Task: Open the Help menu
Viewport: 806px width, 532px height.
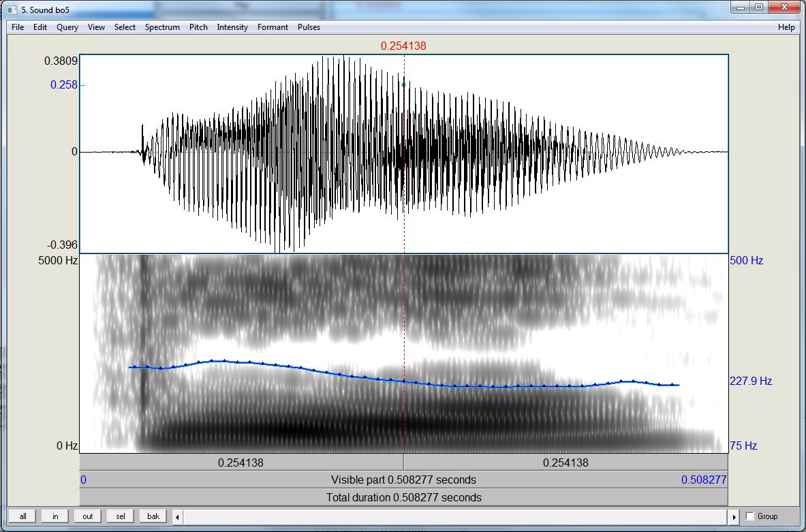Action: click(786, 27)
